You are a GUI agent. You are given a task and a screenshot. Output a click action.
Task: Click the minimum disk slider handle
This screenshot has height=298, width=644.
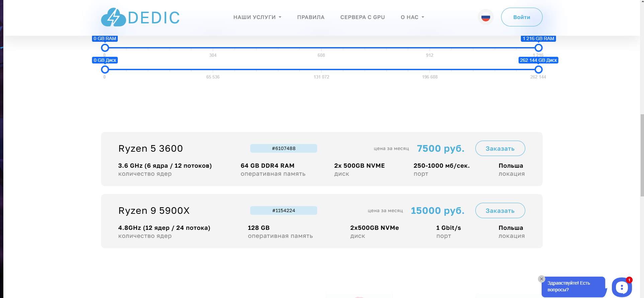pos(105,69)
